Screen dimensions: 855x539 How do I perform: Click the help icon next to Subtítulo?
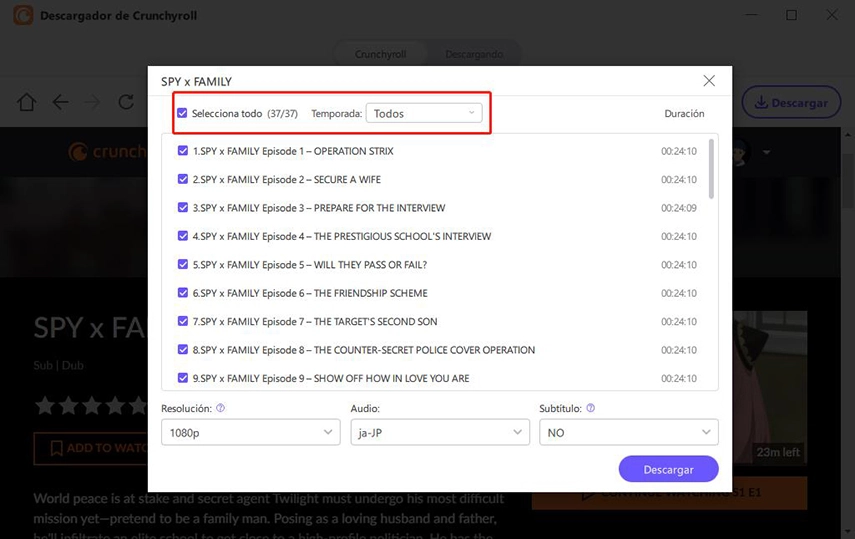(591, 408)
